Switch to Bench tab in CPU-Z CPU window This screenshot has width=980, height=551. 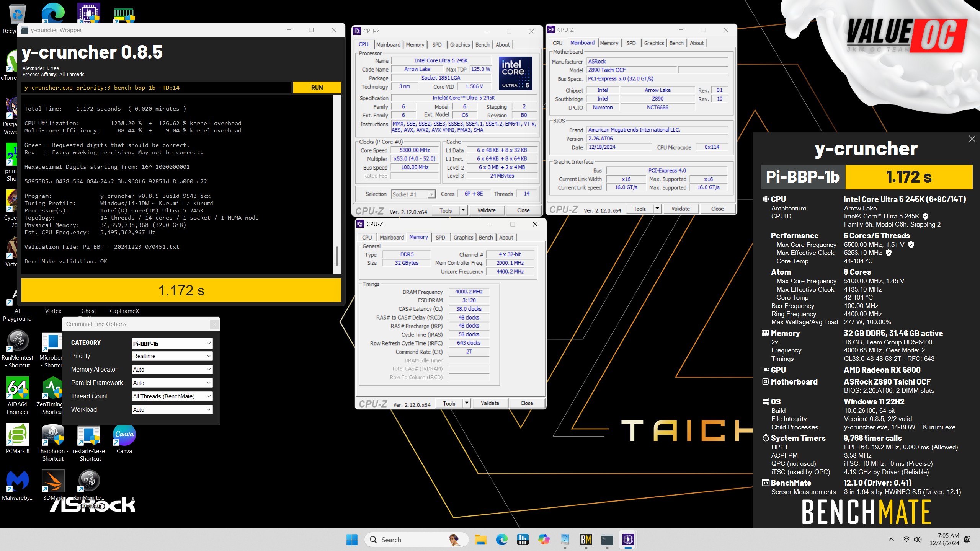482,44
